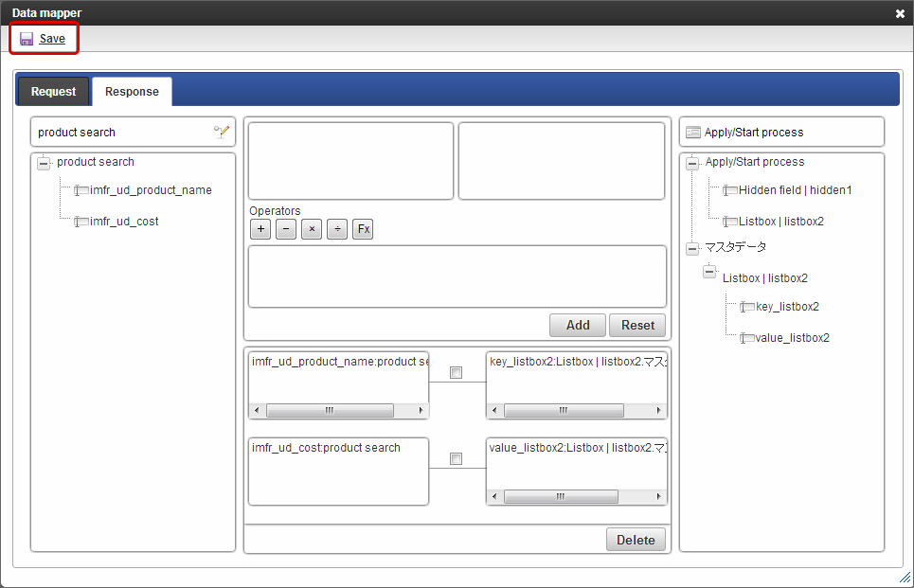The image size is (914, 588).
Task: Click the Reset button
Action: point(637,325)
